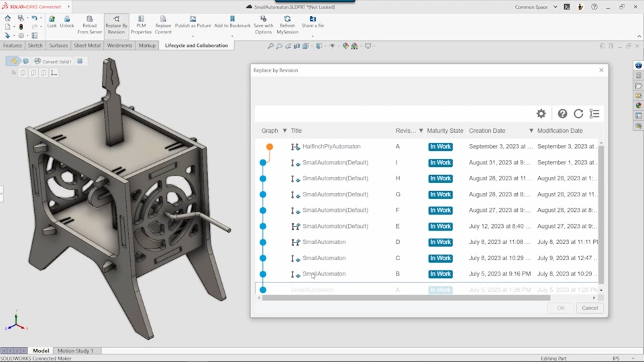The height and width of the screenshot is (362, 644).
Task: Click the Unlock command icon
Action: (67, 19)
